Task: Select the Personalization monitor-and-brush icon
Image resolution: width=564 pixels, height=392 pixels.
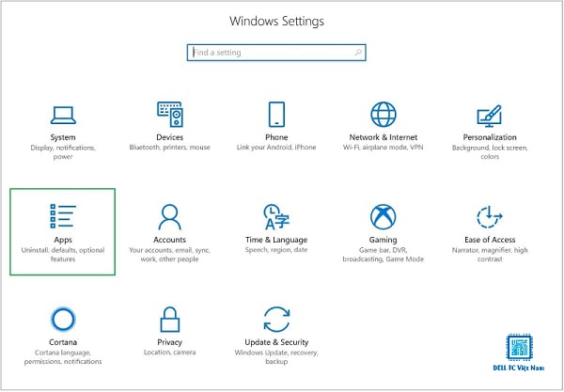Action: (489, 116)
